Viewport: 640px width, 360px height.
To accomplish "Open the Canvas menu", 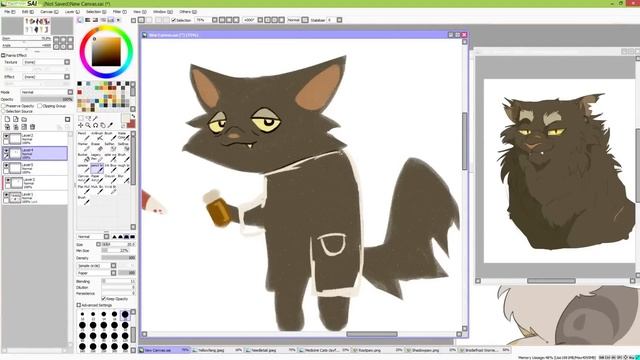I will tap(49, 12).
